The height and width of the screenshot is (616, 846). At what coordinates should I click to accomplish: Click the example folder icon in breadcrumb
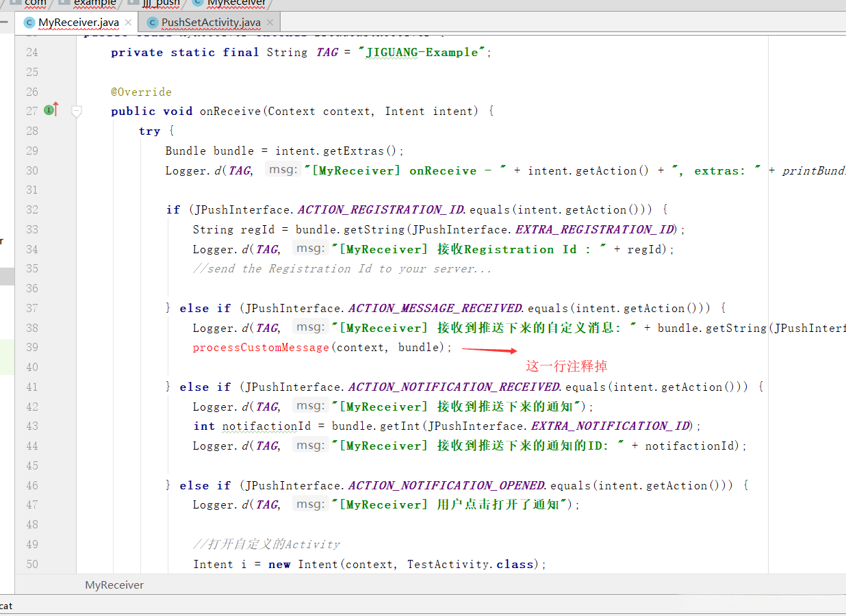(64, 3)
